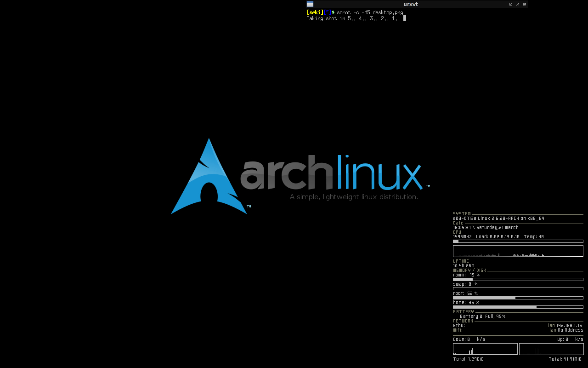
Task: Click the CPU history graph
Action: 518,251
